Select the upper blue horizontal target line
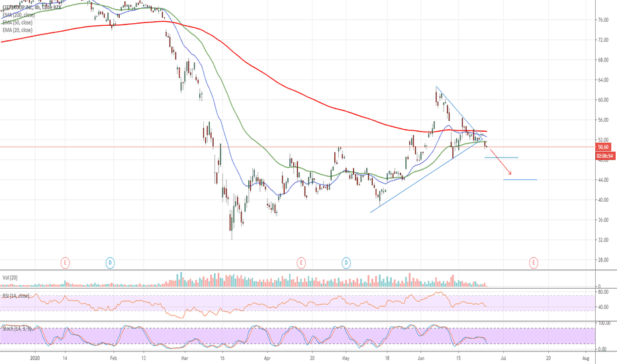Viewport: 617px width, 364px height. (x=501, y=158)
